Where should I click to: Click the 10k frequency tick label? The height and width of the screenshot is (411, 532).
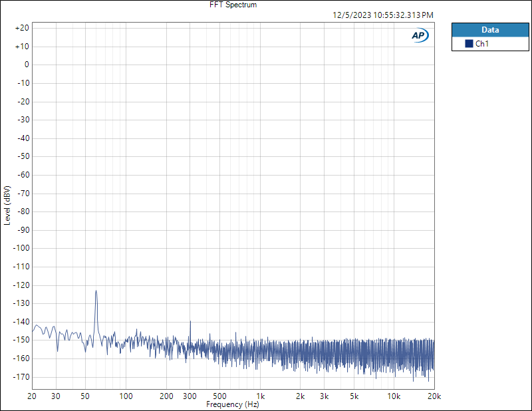click(394, 396)
